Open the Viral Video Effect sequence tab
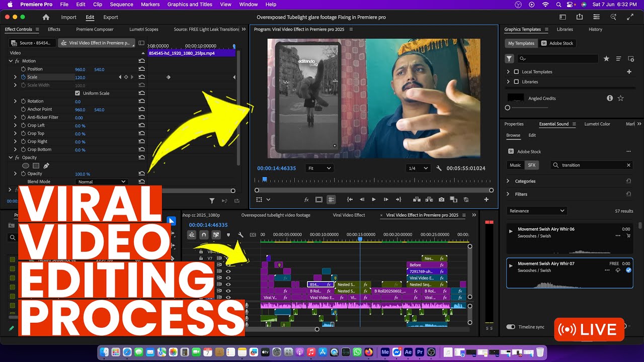 pyautogui.click(x=349, y=215)
